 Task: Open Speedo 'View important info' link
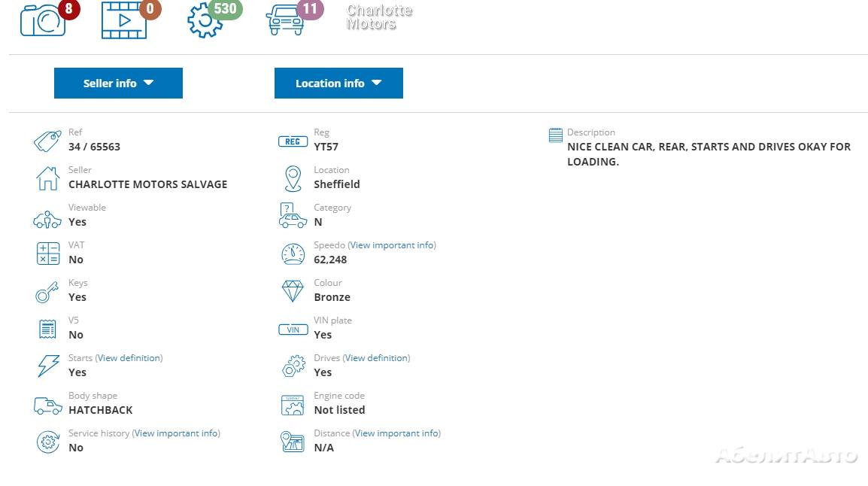(x=392, y=245)
